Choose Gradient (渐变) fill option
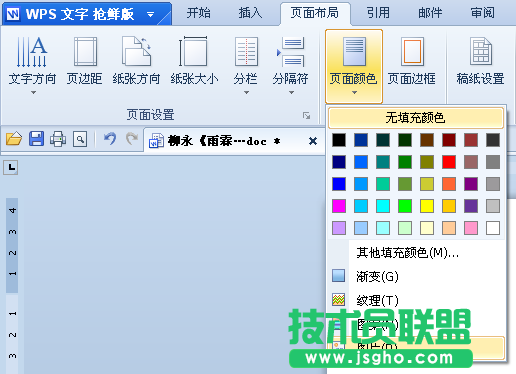Screen dimensions: 516x374 pyautogui.click(x=377, y=276)
